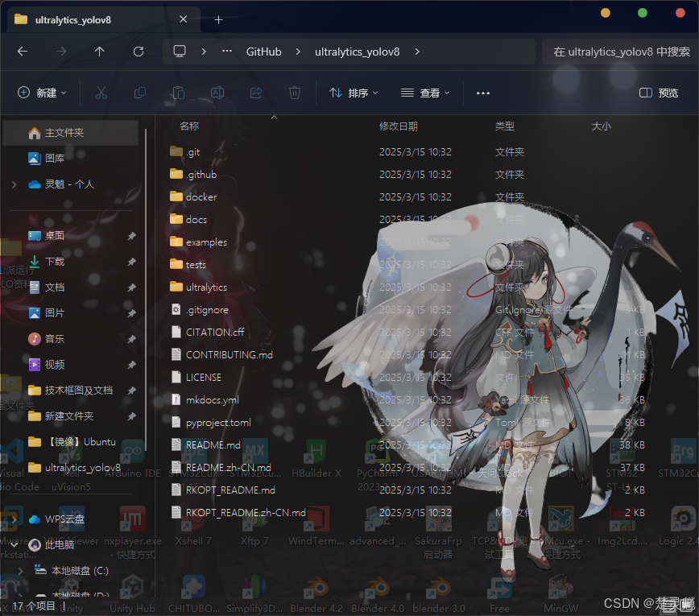Expand the 灵魑 - 个人 OneDrive node

pos(14,184)
